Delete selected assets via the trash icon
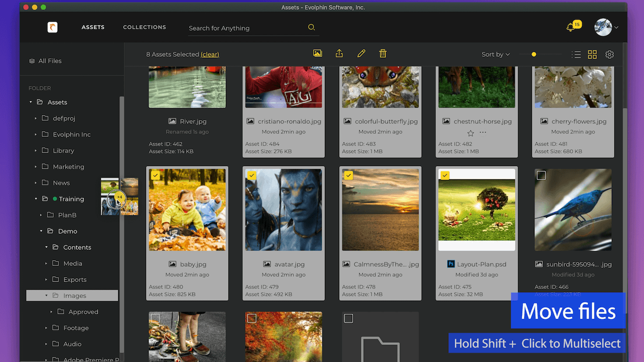 tap(383, 53)
